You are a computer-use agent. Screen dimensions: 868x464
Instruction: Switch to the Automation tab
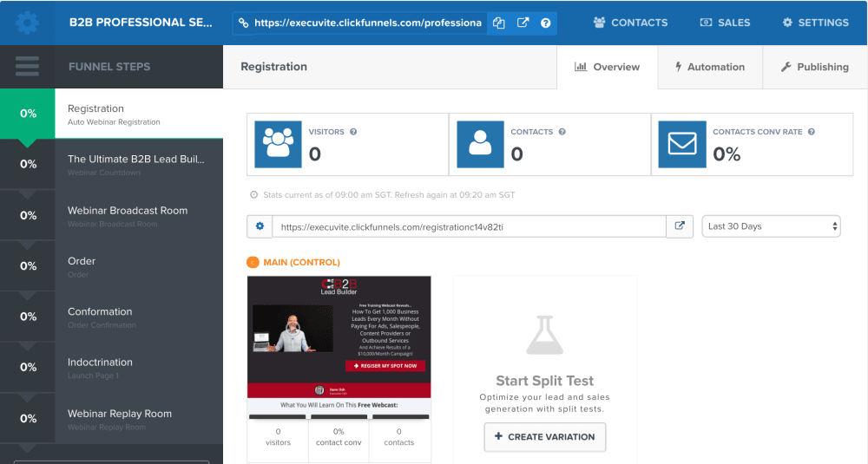click(x=710, y=67)
